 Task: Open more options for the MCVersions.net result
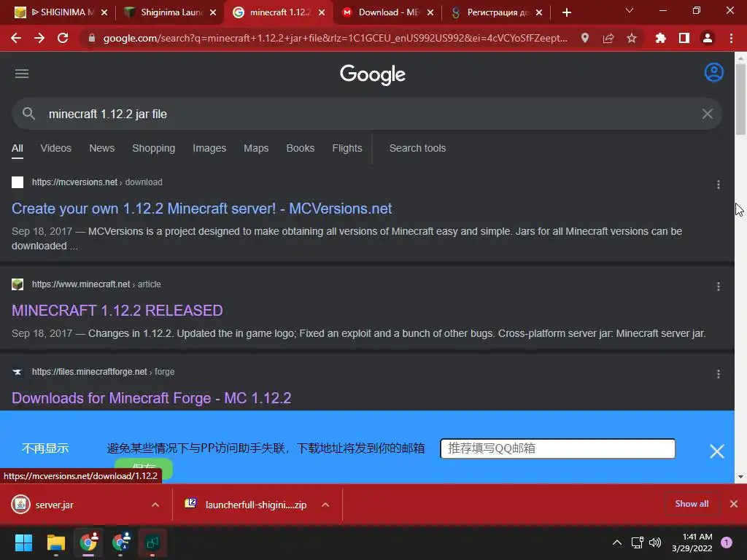[x=719, y=184]
